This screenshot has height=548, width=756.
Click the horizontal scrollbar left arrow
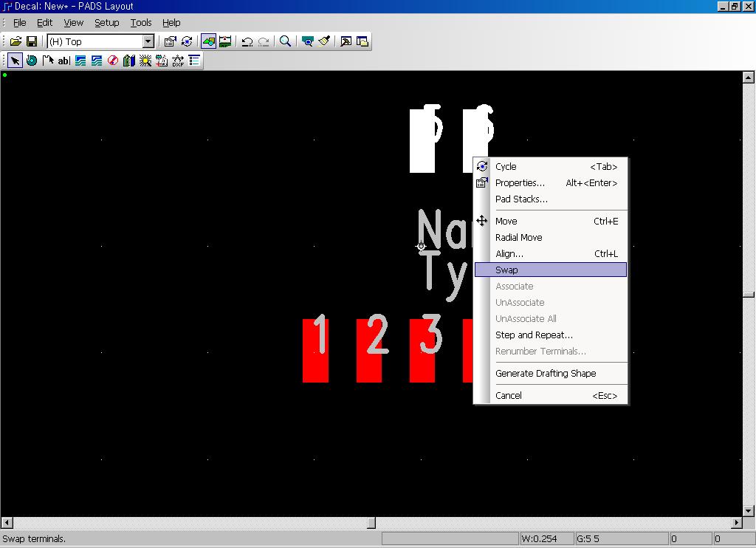[x=7, y=522]
